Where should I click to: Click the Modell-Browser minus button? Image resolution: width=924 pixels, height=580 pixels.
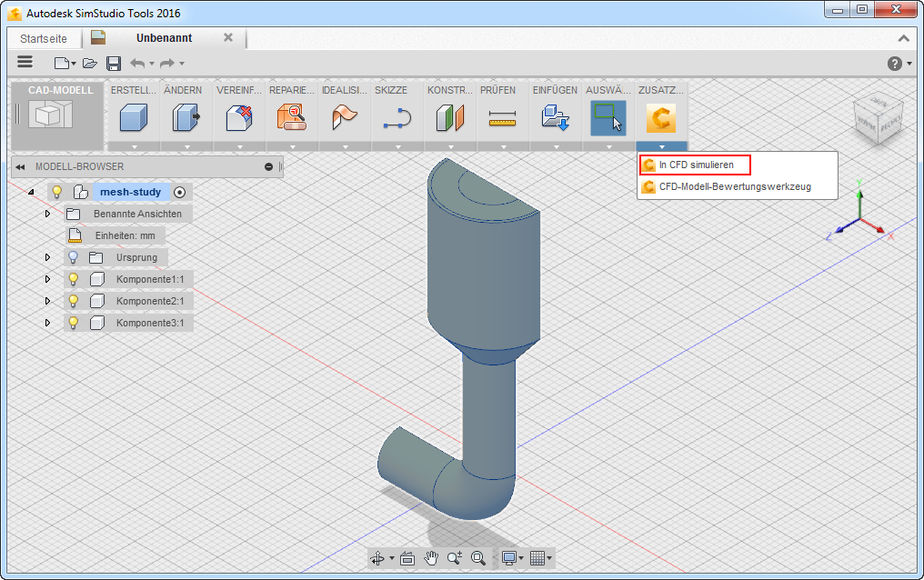pyautogui.click(x=268, y=167)
